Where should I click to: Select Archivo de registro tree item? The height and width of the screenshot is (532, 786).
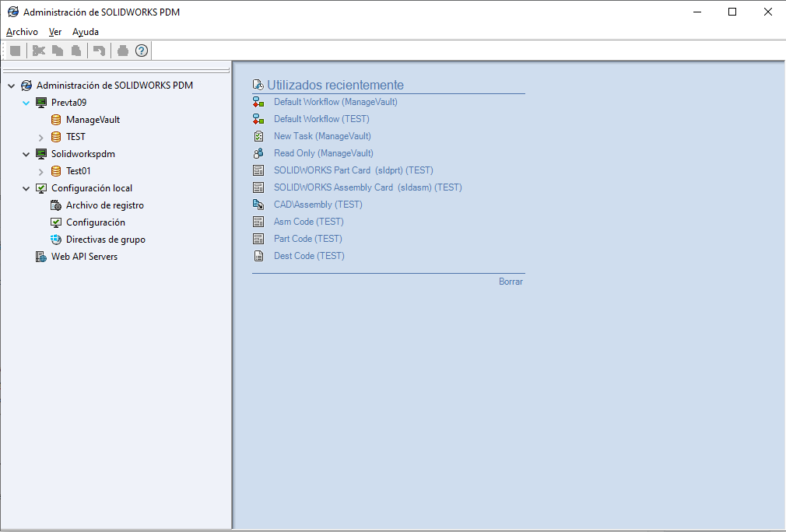tap(105, 205)
